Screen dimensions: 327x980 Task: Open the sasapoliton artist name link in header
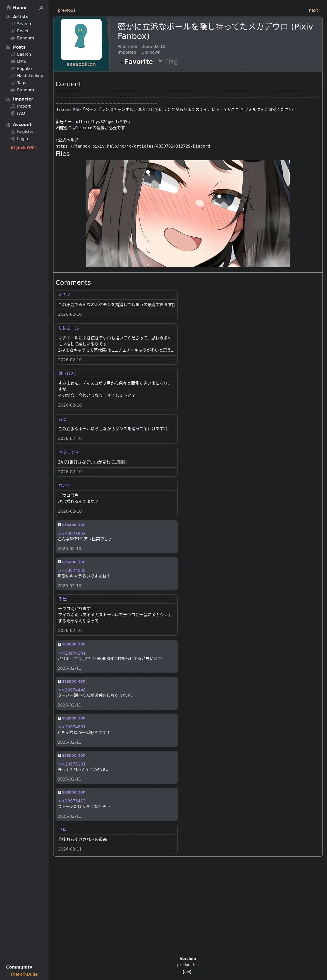(81, 64)
